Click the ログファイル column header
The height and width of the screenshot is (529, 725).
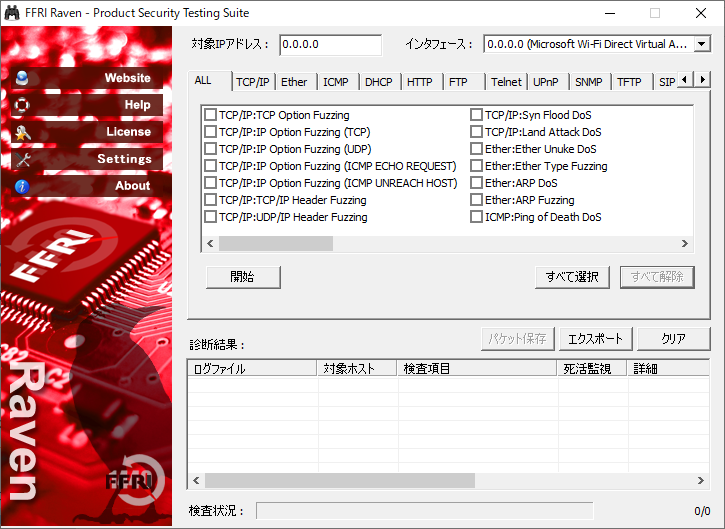click(x=252, y=369)
